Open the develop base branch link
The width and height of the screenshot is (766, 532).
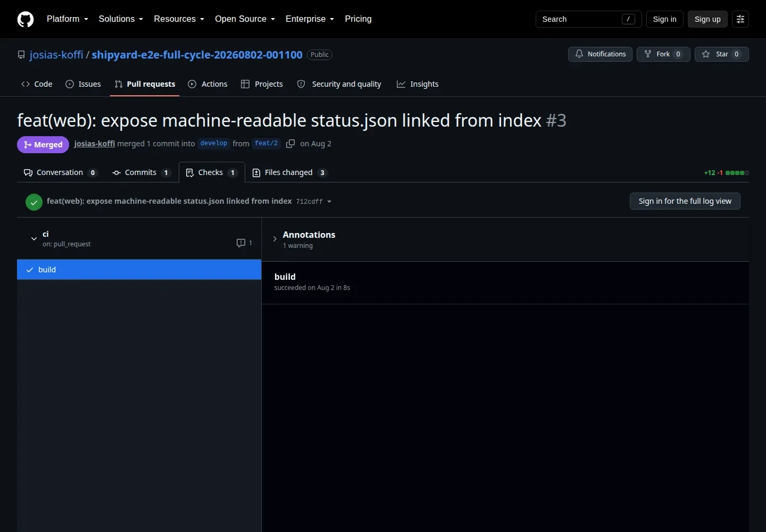point(214,144)
